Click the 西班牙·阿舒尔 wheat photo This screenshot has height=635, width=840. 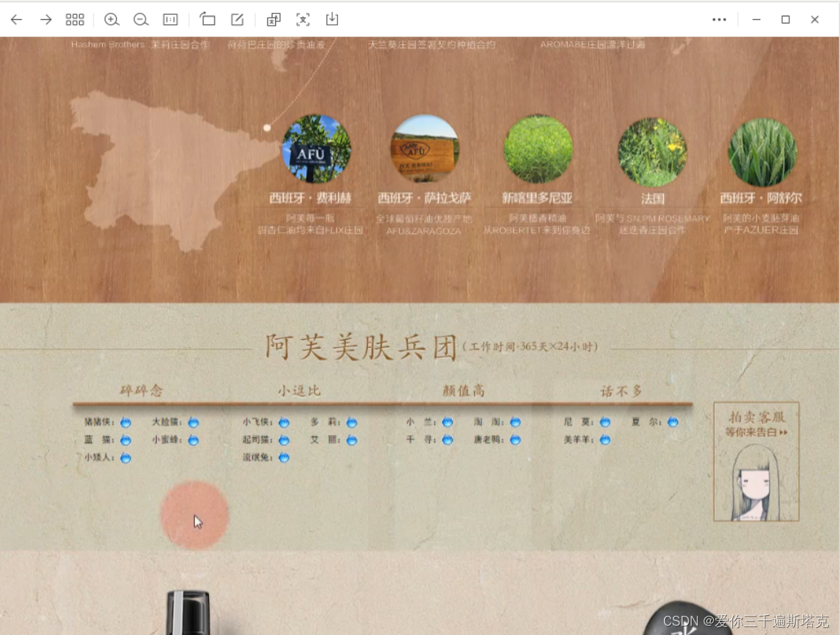coord(762,153)
